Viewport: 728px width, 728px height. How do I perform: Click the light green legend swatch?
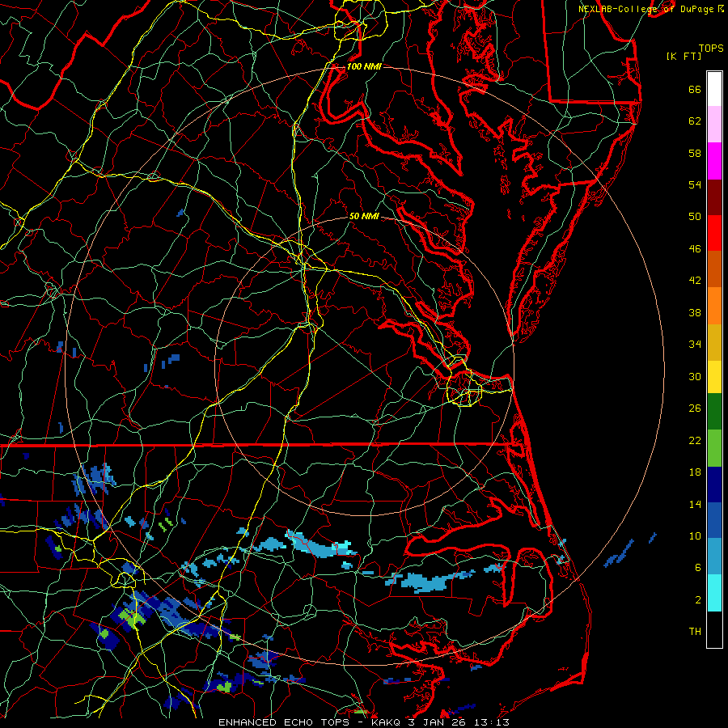[714, 448]
